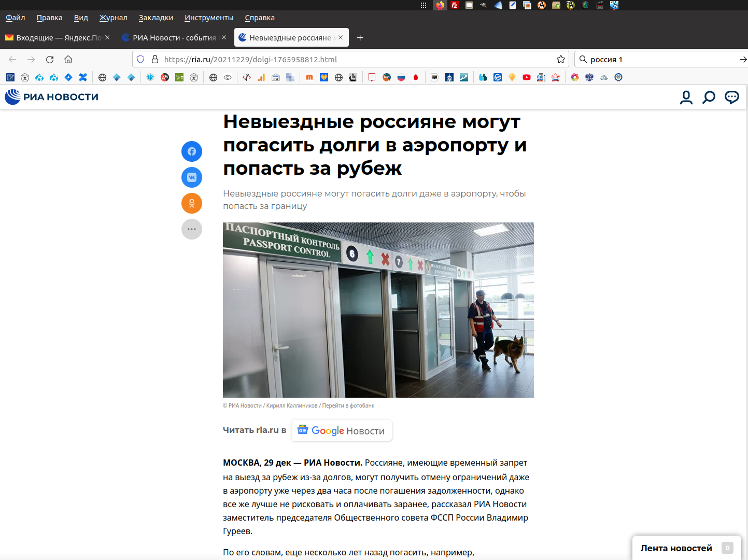Image resolution: width=748 pixels, height=560 pixels.
Task: Open the red code brackets bookmark
Action: pyautogui.click(x=247, y=77)
